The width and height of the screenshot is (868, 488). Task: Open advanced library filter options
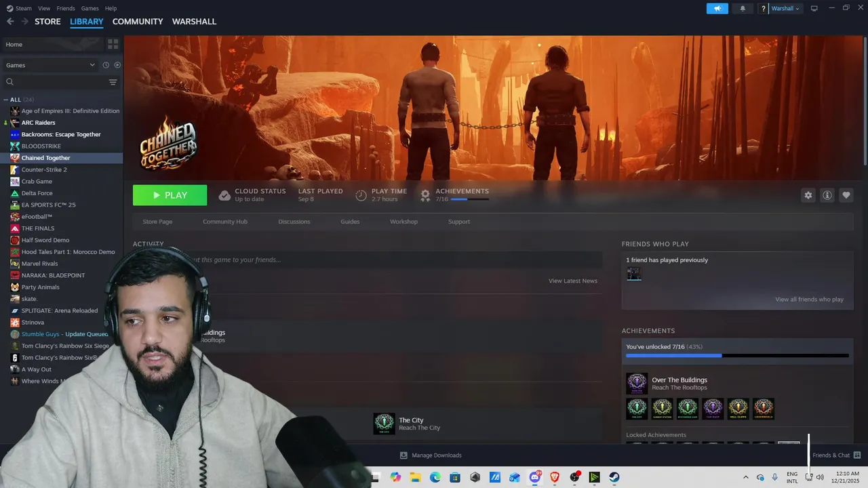coord(113,82)
